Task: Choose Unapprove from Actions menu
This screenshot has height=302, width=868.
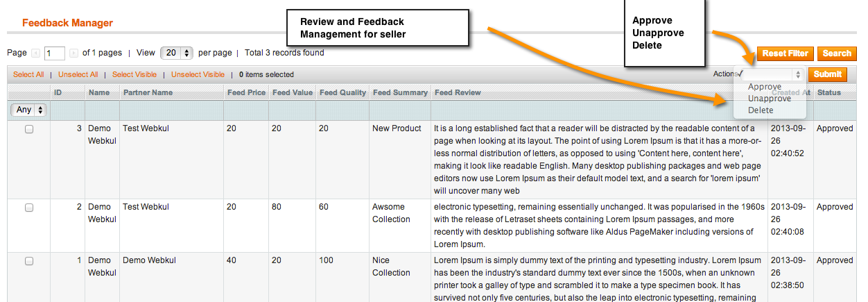Action: tap(770, 99)
